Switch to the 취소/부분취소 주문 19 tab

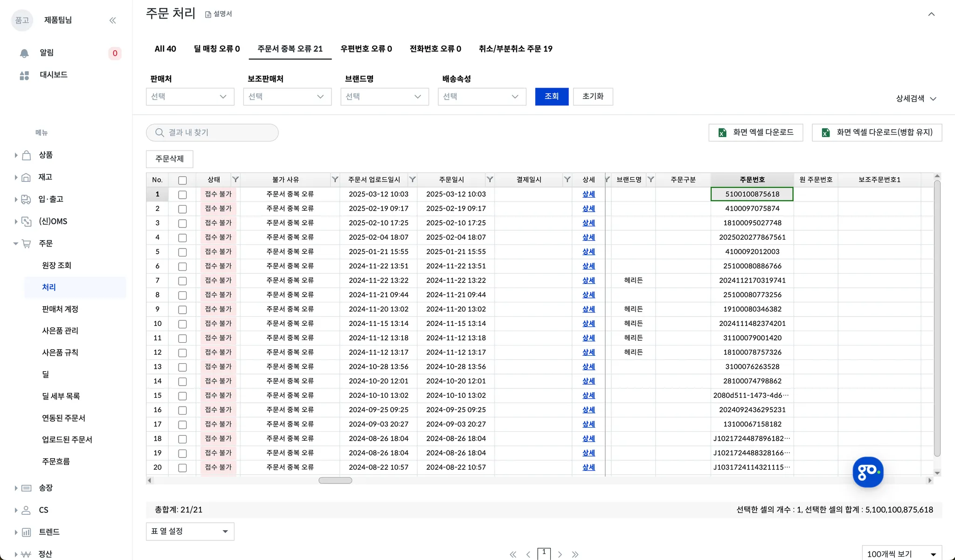click(515, 48)
